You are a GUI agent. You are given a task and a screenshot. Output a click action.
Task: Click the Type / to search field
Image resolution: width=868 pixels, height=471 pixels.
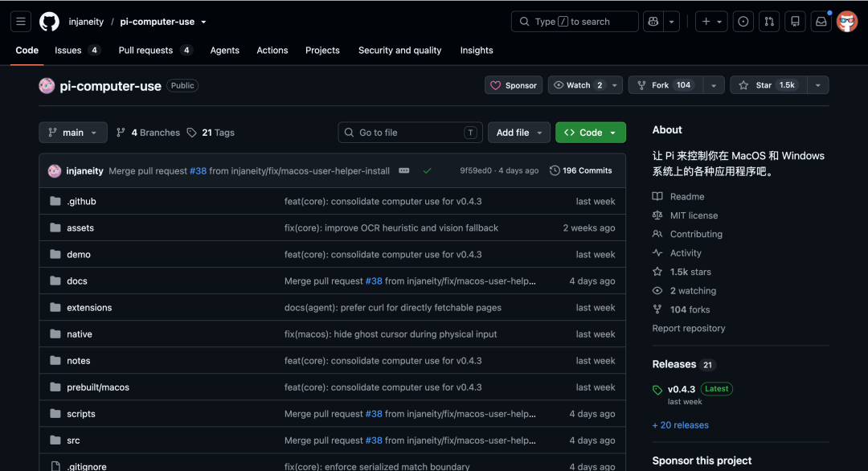(575, 22)
